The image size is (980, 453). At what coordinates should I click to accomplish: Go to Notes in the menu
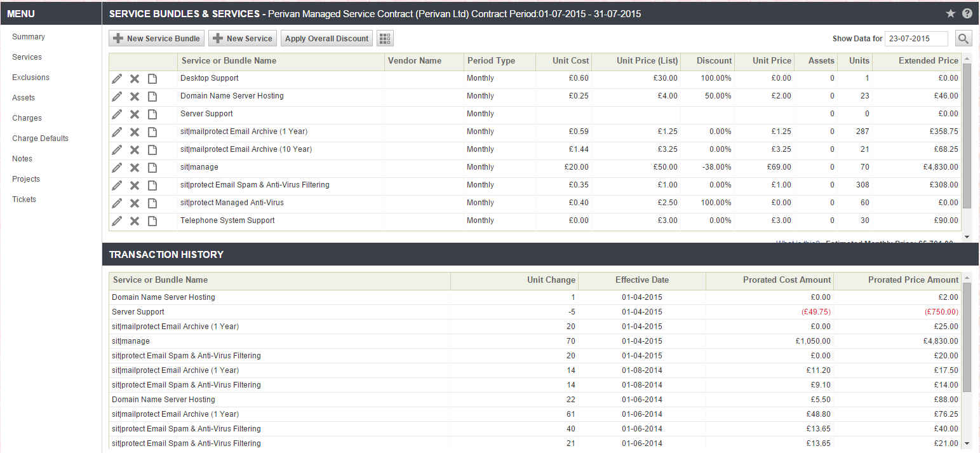tap(22, 159)
